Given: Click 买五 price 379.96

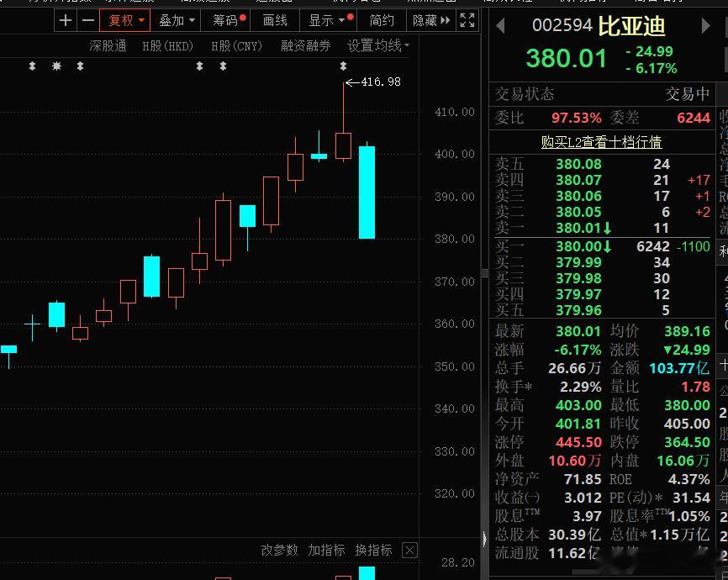Looking at the screenshot, I should click(578, 310).
